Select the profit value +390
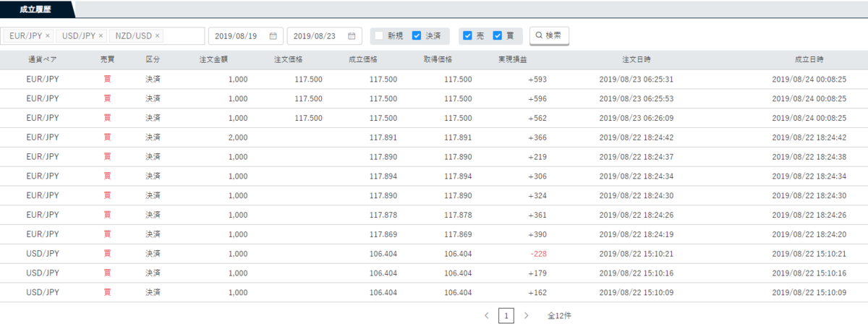 click(x=537, y=234)
